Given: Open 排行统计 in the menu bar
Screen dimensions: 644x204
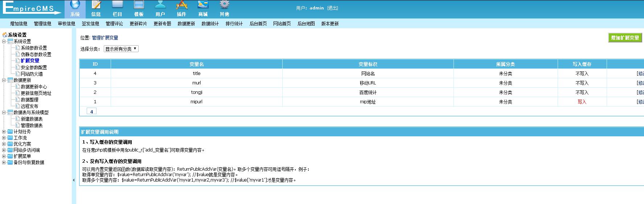Looking at the screenshot, I should click(234, 24).
